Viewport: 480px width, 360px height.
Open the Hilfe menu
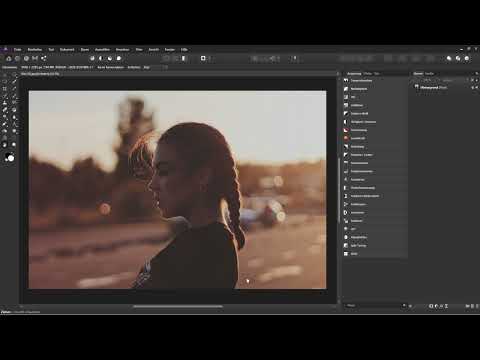click(184, 50)
